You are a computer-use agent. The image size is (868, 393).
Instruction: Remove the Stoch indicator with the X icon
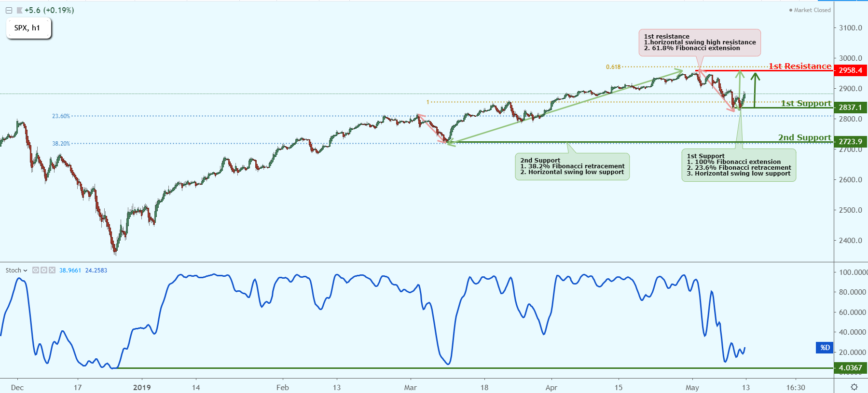[x=52, y=270]
